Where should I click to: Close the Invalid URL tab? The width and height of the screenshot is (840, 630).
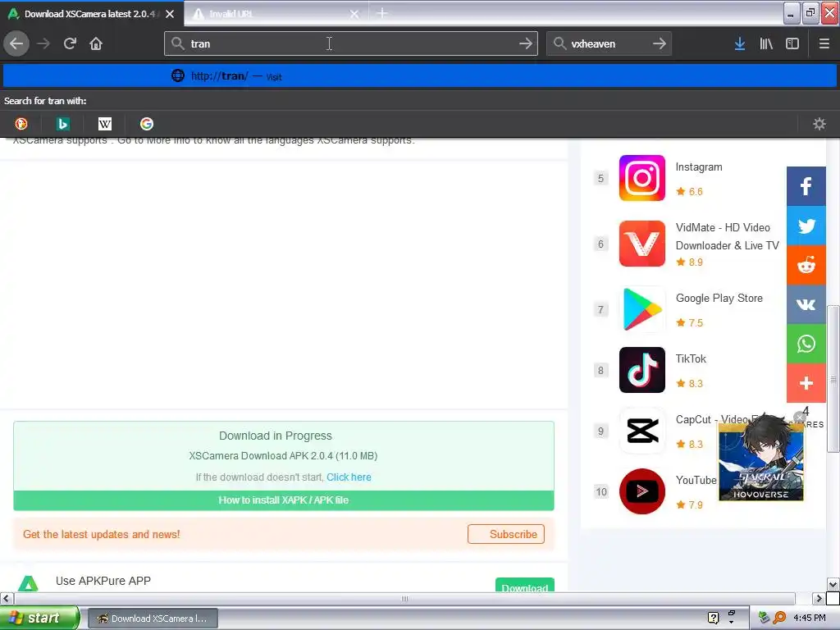click(x=354, y=14)
